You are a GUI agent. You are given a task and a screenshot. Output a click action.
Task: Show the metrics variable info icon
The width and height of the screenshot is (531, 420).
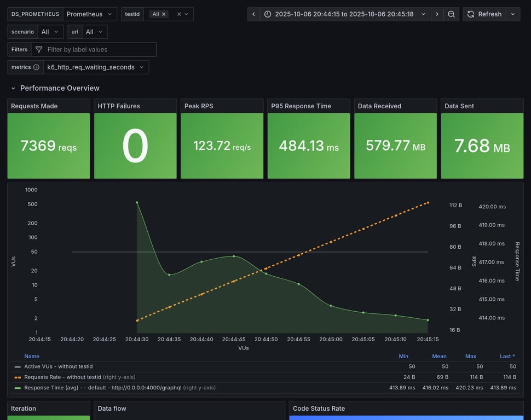(x=36, y=67)
